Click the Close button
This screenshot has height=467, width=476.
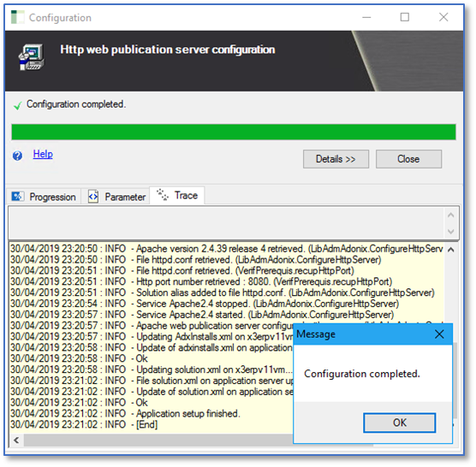[x=408, y=158]
